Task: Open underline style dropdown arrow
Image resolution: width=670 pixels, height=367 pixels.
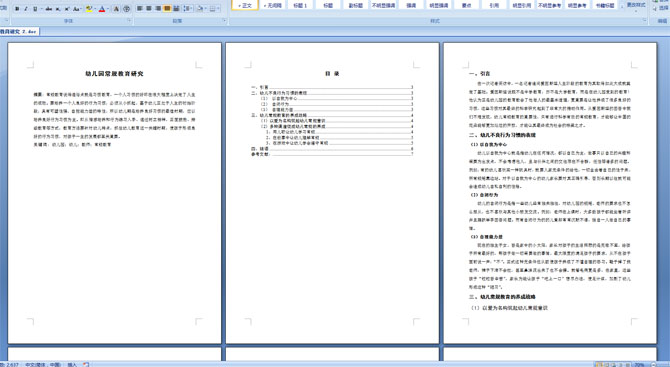Action: click(x=41, y=9)
